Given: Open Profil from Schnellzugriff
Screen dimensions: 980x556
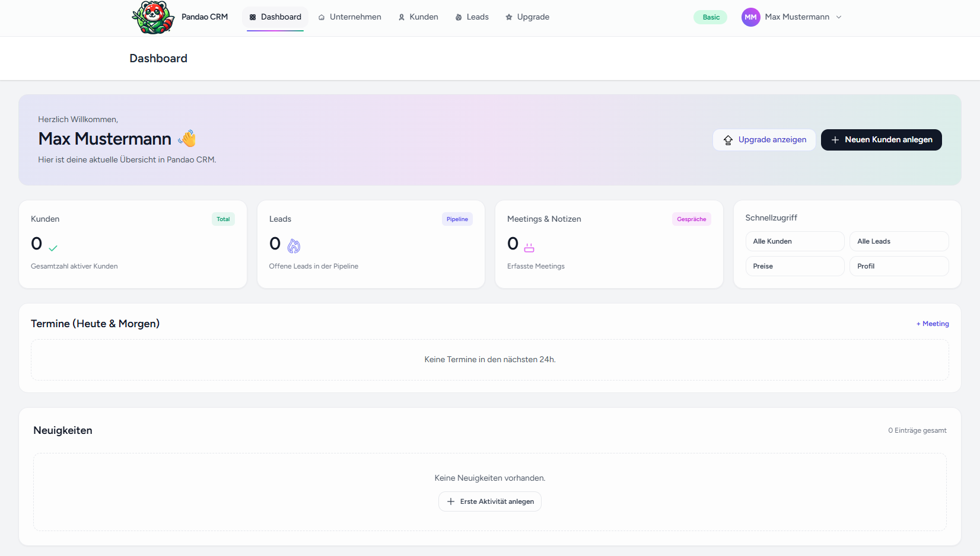Looking at the screenshot, I should (x=899, y=266).
